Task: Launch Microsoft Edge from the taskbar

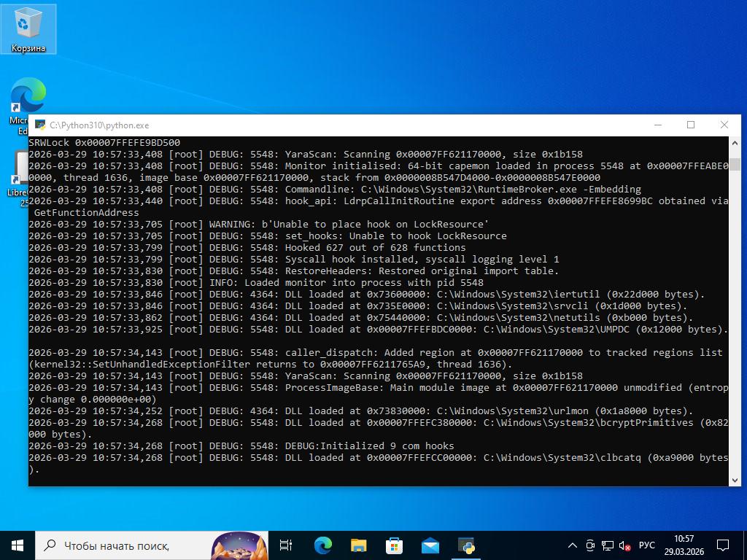Action: (322, 545)
